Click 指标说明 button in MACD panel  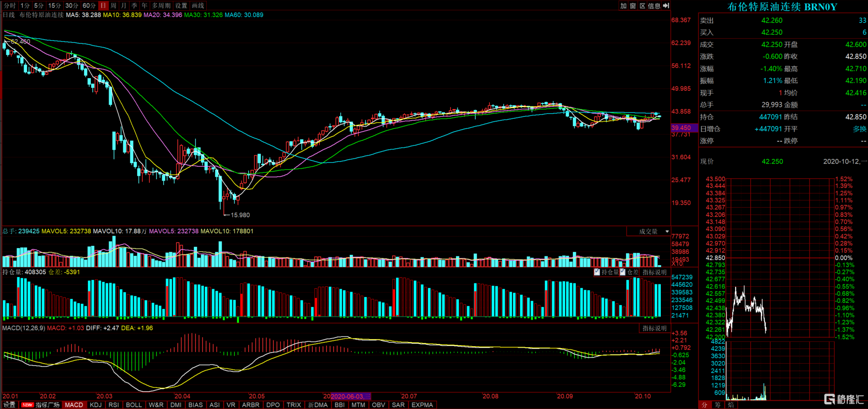point(655,328)
